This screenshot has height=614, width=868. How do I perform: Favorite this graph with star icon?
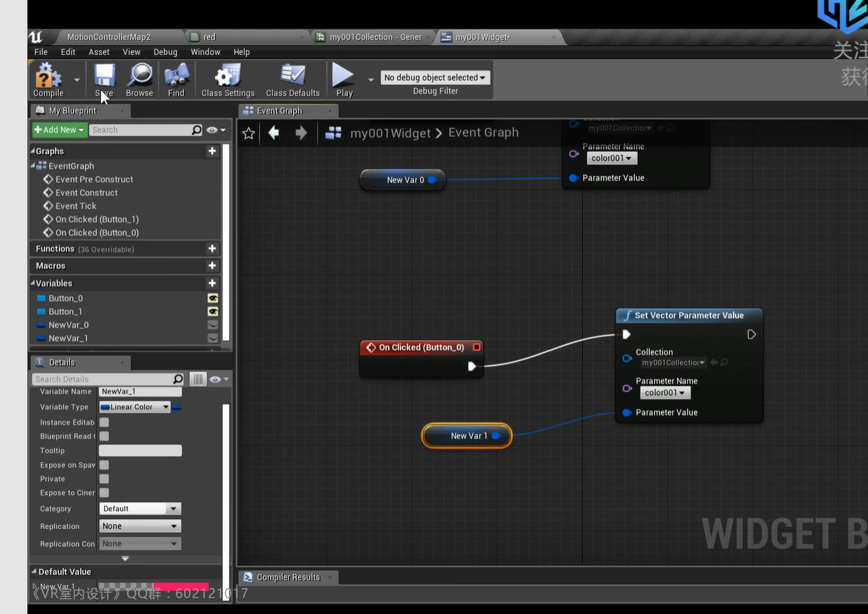click(x=249, y=133)
